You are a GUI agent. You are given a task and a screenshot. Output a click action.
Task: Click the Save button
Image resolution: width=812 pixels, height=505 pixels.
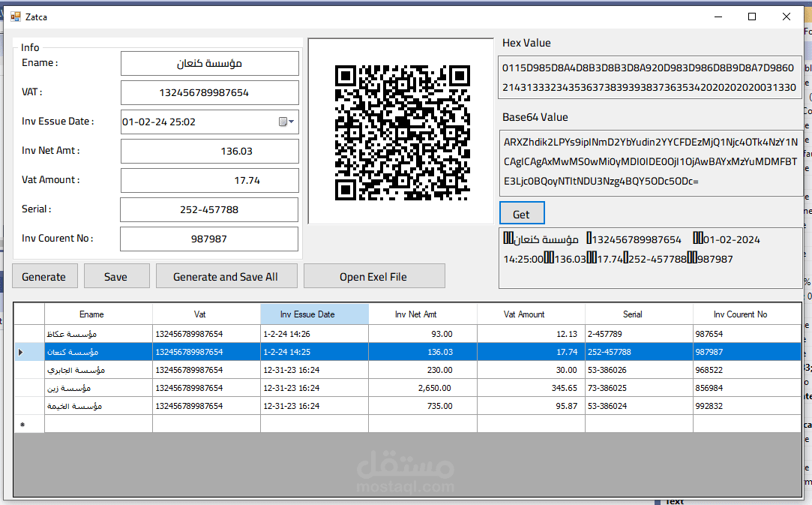(116, 275)
